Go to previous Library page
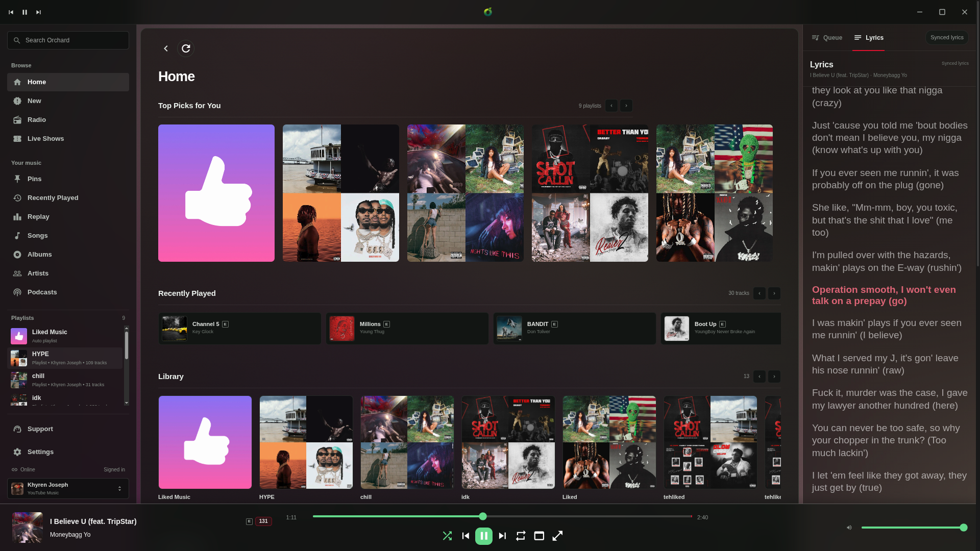Image resolution: width=980 pixels, height=551 pixels. pyautogui.click(x=759, y=377)
